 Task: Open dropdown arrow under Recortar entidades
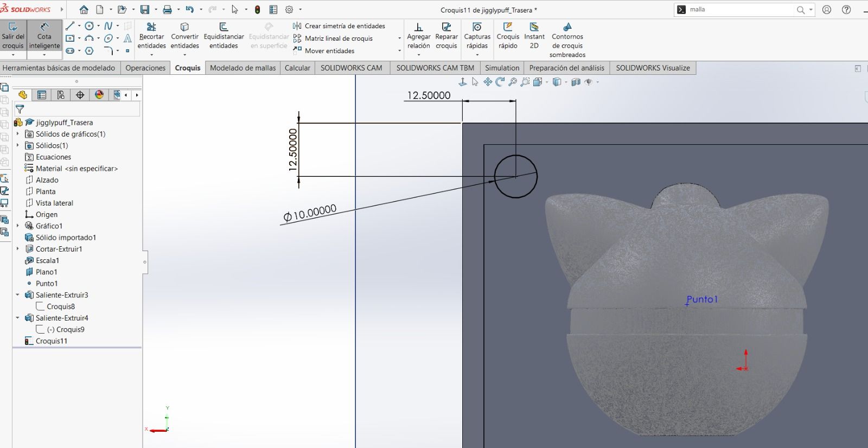[x=151, y=55]
